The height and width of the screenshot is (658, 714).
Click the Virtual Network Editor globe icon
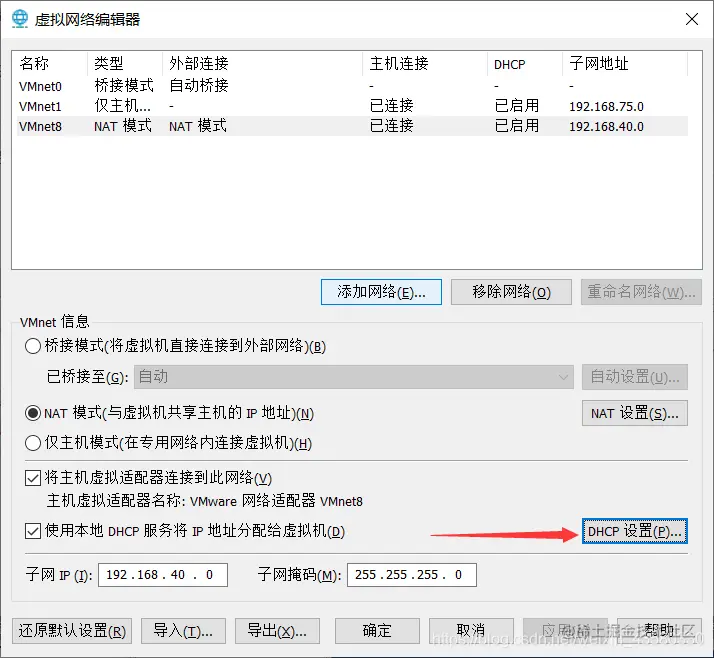[20, 19]
